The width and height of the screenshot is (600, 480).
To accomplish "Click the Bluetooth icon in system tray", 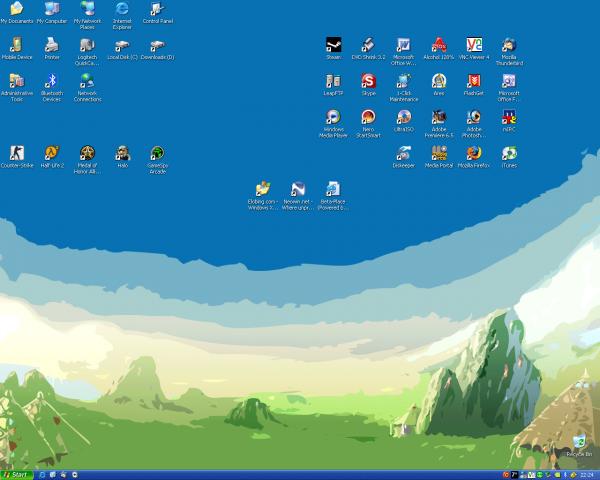I will click(565, 475).
